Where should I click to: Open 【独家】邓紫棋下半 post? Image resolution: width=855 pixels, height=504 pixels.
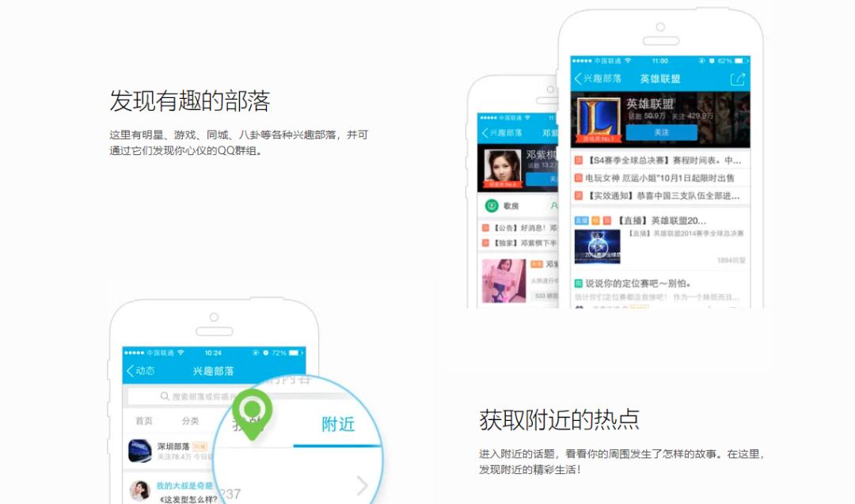click(x=525, y=243)
